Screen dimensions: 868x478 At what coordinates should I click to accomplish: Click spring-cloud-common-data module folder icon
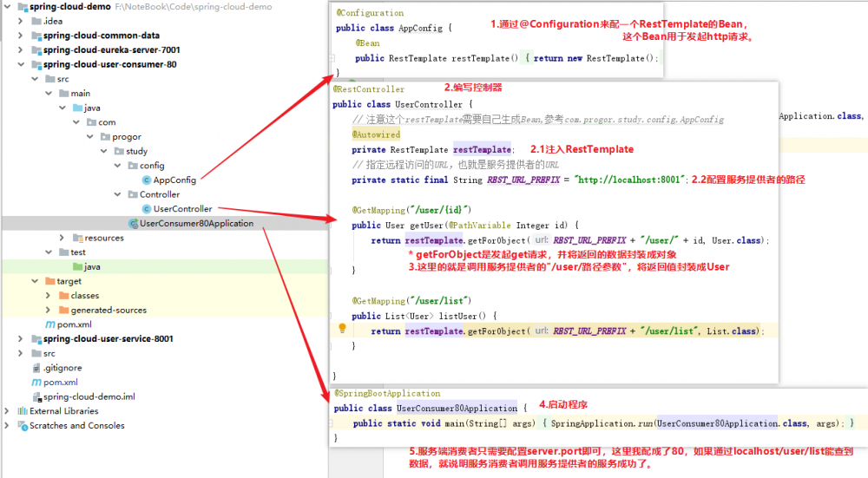[x=36, y=36]
